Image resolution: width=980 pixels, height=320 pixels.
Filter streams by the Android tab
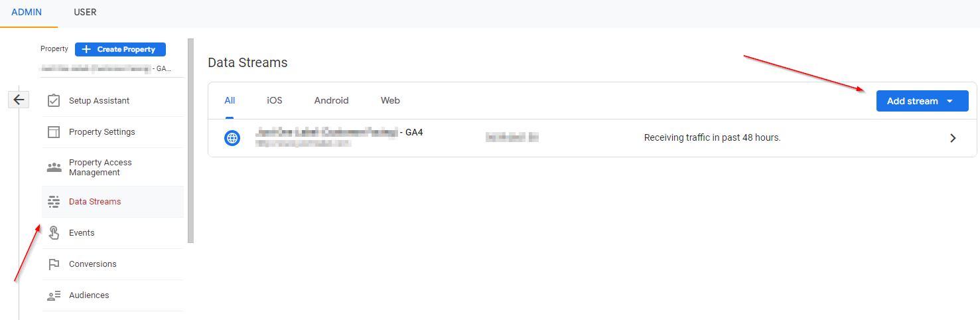331,101
